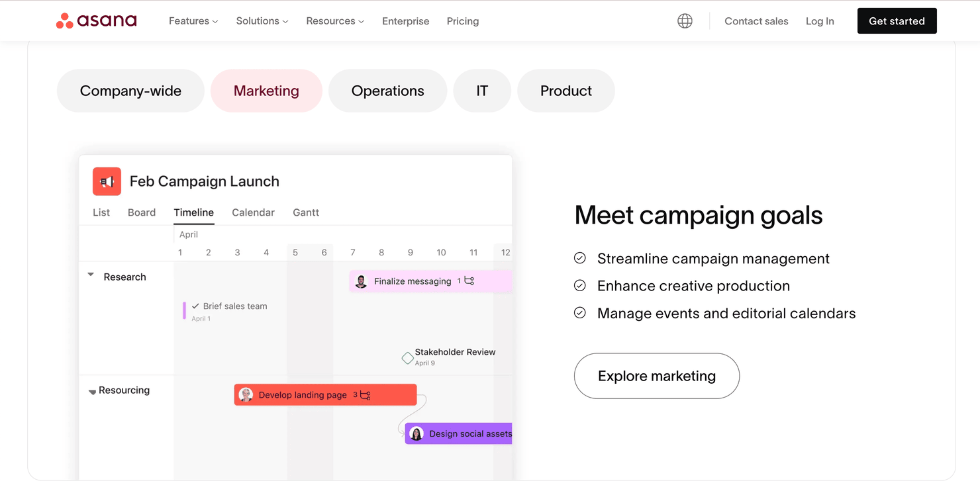Click the Stakeholder Review milestone diamond

[x=408, y=358]
